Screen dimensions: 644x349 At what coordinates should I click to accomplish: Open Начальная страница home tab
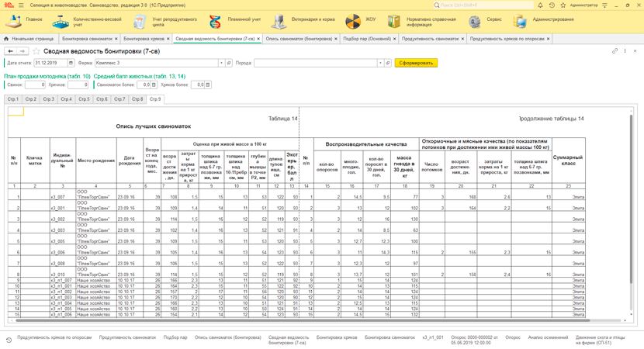(29, 39)
